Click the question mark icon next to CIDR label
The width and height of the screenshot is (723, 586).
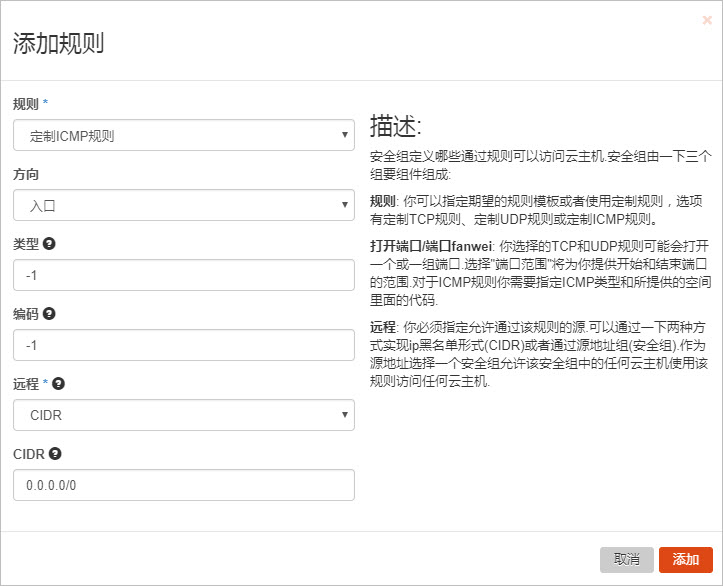(x=55, y=453)
